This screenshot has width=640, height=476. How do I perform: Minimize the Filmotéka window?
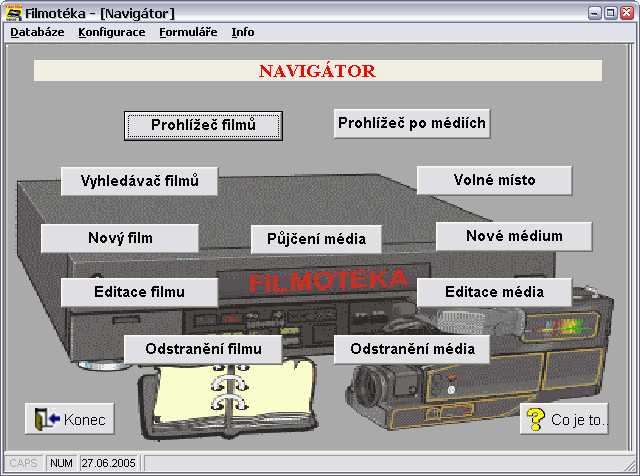coord(595,13)
